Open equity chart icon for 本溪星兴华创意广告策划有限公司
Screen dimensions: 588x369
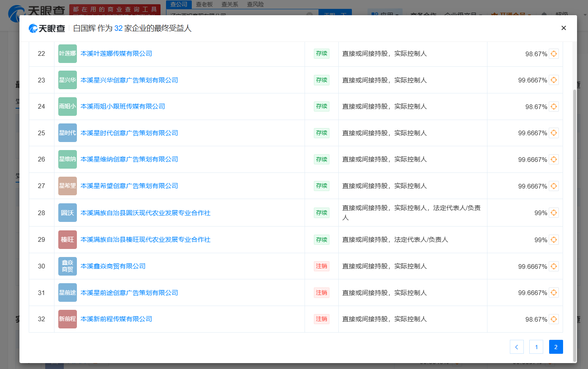(x=554, y=80)
